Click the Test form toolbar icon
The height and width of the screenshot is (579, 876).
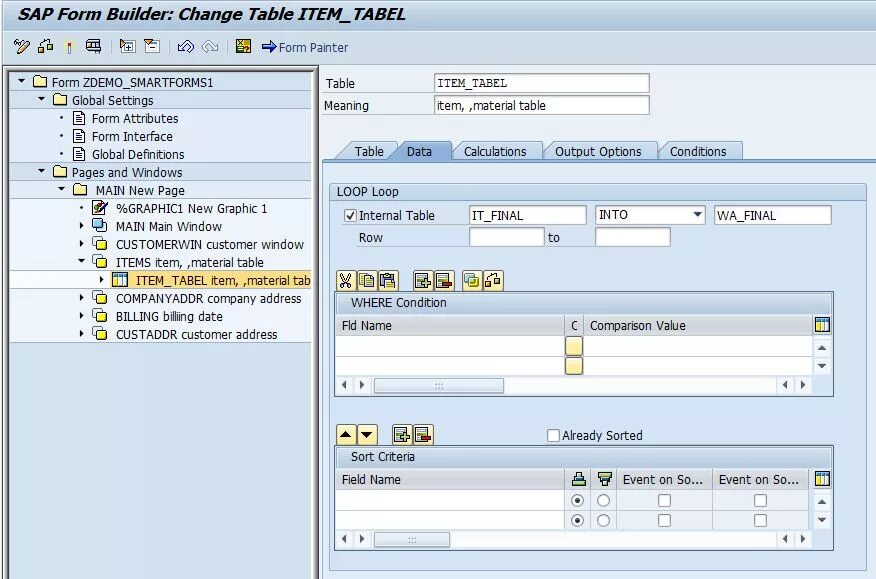(x=93, y=46)
